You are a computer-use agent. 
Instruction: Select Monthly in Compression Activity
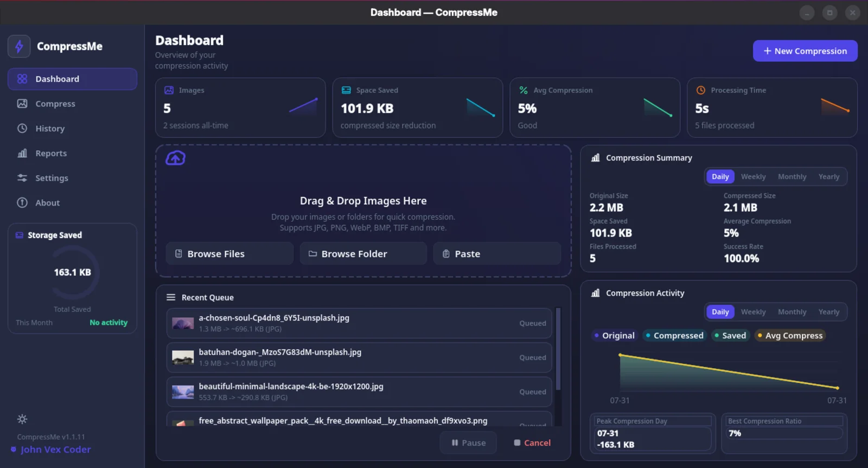click(792, 312)
